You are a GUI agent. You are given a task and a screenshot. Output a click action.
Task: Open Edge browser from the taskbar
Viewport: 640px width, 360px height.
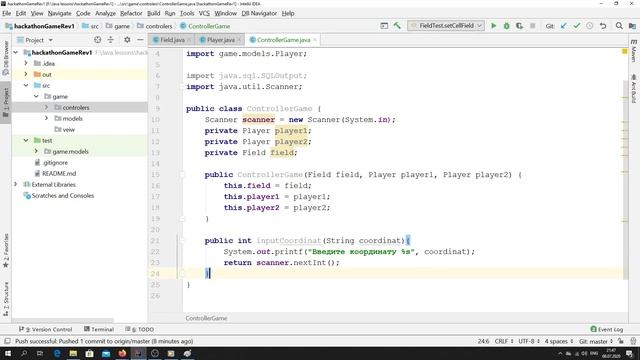(57, 353)
